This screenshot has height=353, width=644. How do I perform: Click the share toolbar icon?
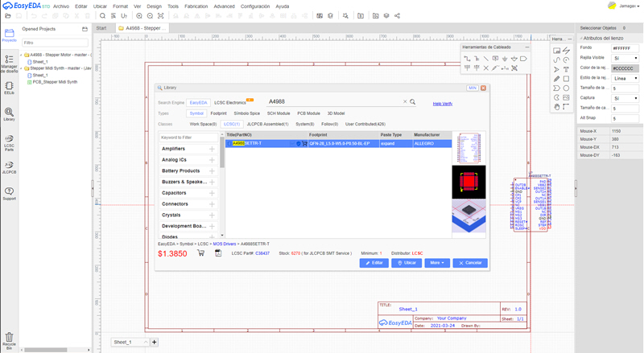click(397, 16)
